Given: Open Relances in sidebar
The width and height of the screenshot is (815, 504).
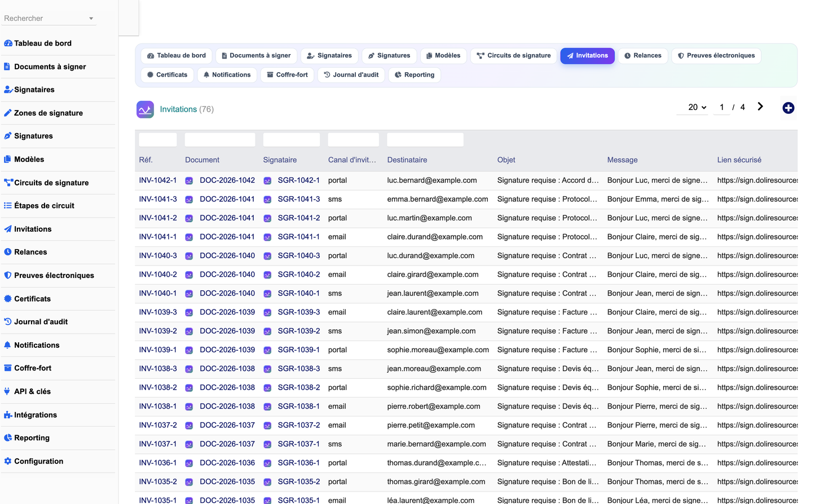Looking at the screenshot, I should click(x=30, y=252).
